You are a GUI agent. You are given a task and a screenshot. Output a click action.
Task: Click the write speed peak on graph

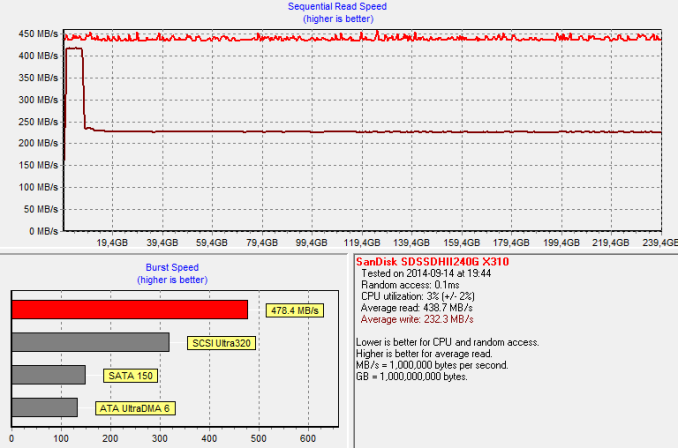[x=74, y=49]
